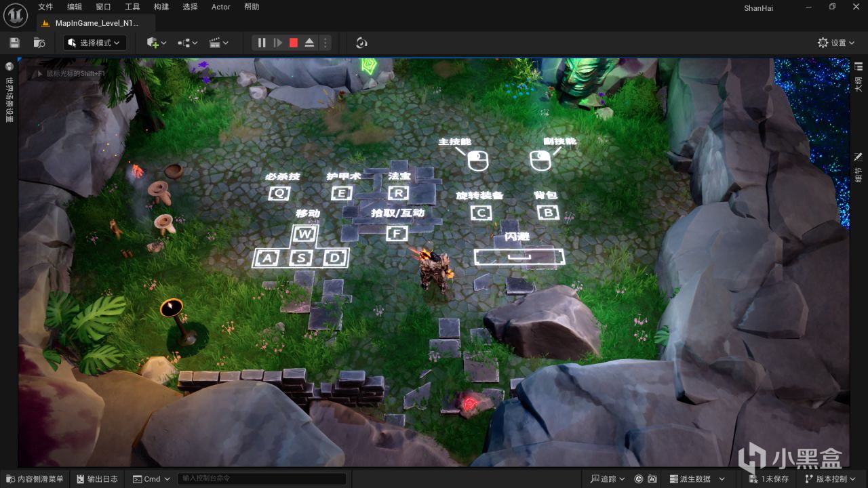Advance one frame with the step button

point(277,43)
